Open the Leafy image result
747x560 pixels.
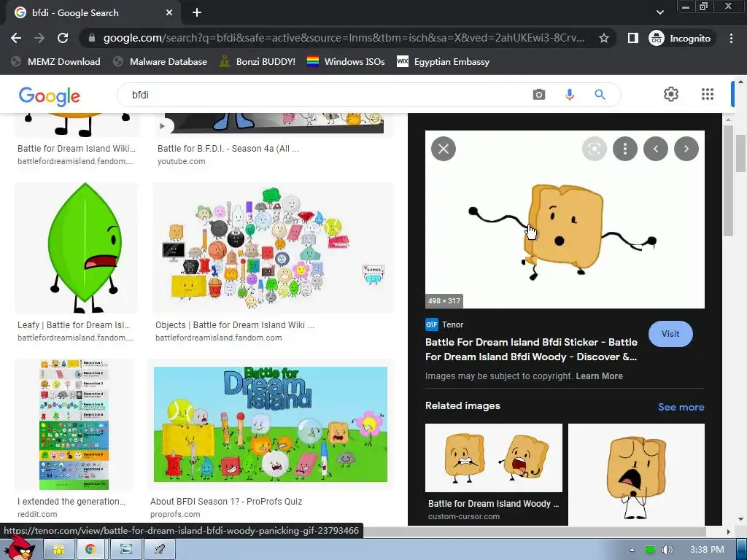[x=76, y=248]
